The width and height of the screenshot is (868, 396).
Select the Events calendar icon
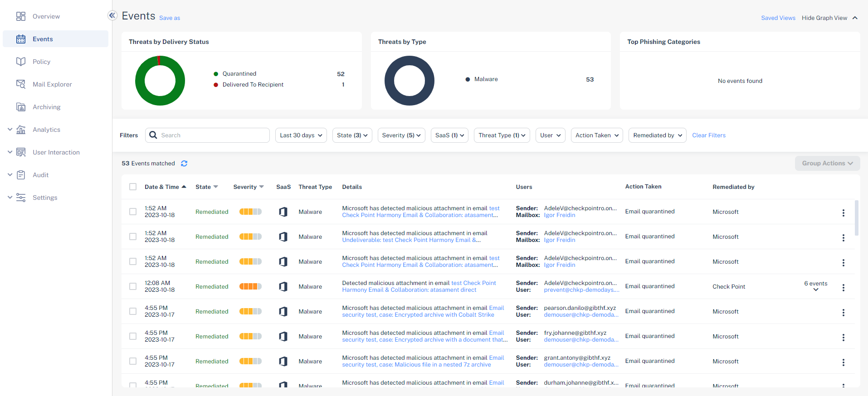[x=21, y=39]
